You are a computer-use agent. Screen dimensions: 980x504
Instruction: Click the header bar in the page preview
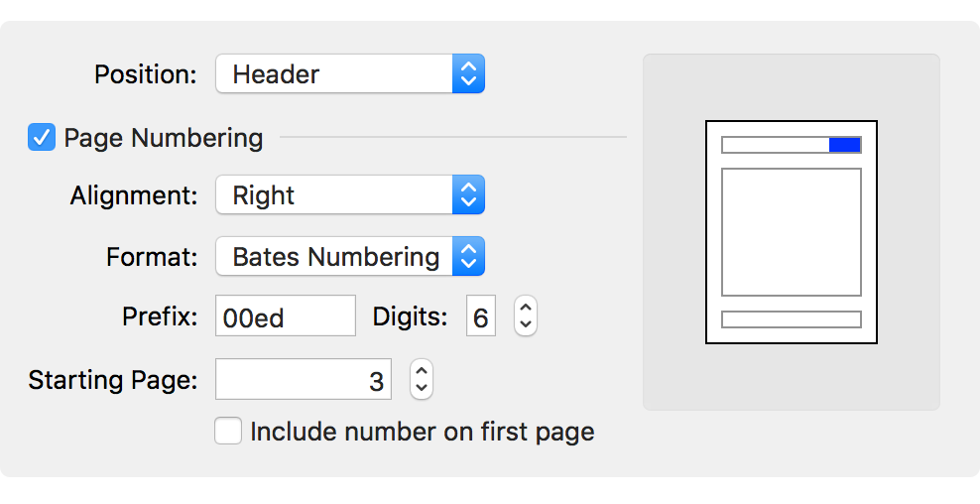click(x=775, y=145)
